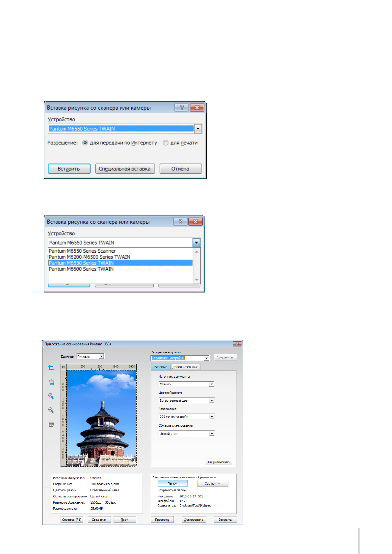Expand the Разрешение dropdown in the Базовые tab
Viewport: 392px width, 554px height.
[212, 417]
